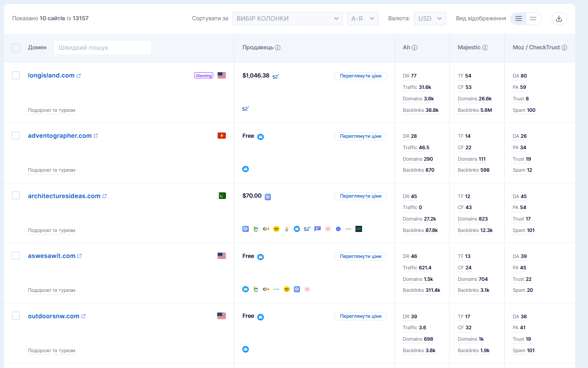Check the outdoorsnw.com row checkbox
The height and width of the screenshot is (368, 588).
(x=16, y=316)
